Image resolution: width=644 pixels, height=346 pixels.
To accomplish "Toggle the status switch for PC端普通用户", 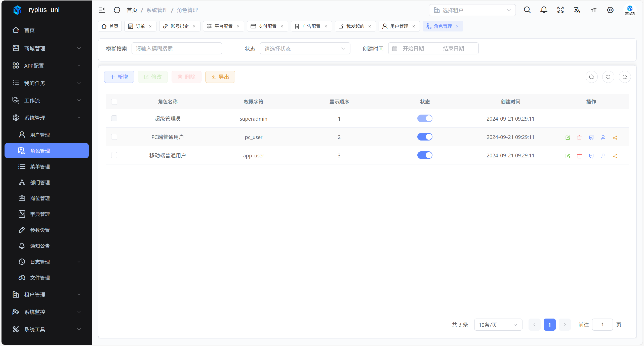I will click(425, 137).
